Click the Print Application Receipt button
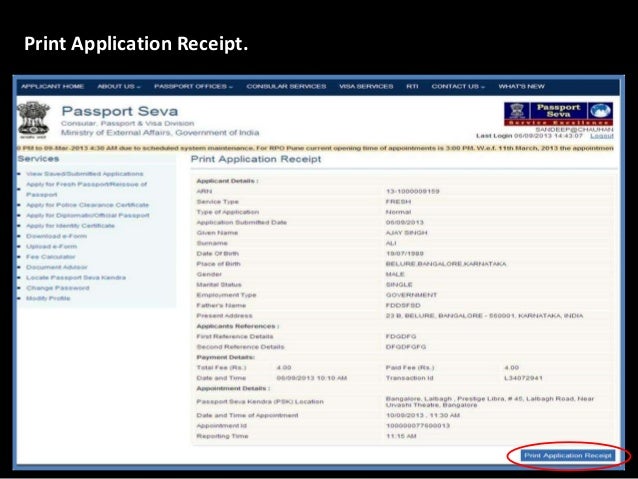This screenshot has height=479, width=638. point(568,455)
